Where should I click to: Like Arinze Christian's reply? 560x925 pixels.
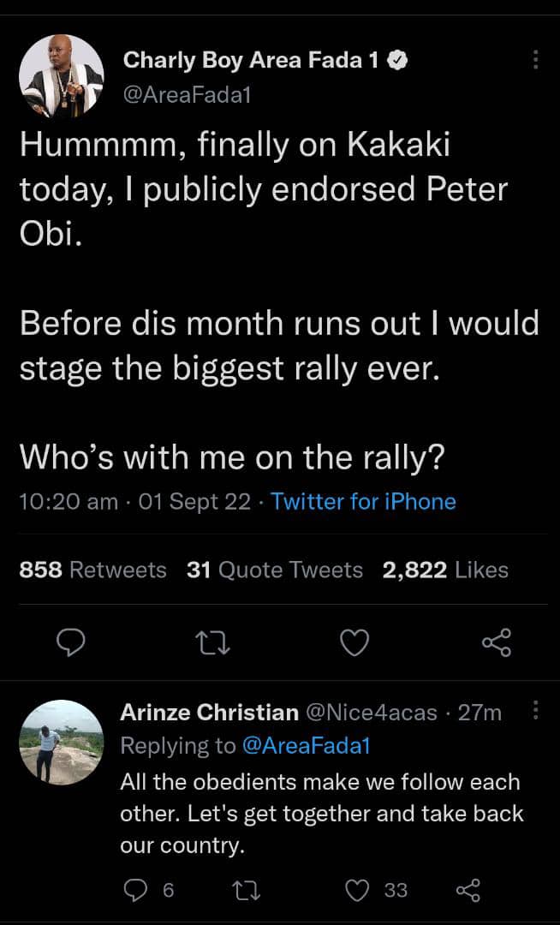356,891
